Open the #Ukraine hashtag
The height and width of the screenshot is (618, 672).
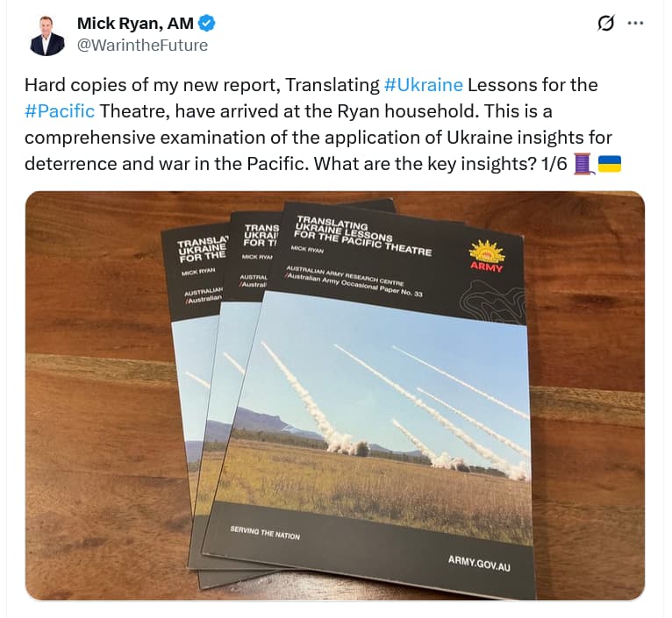coord(424,85)
